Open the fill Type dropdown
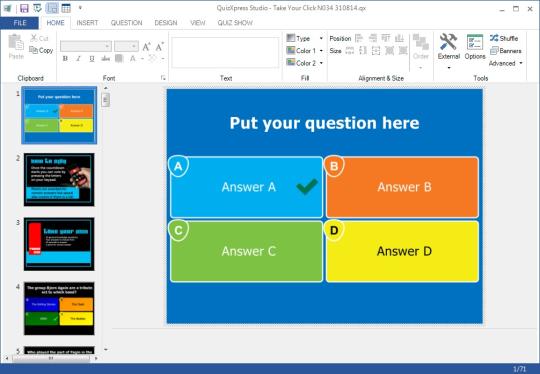 [305, 38]
